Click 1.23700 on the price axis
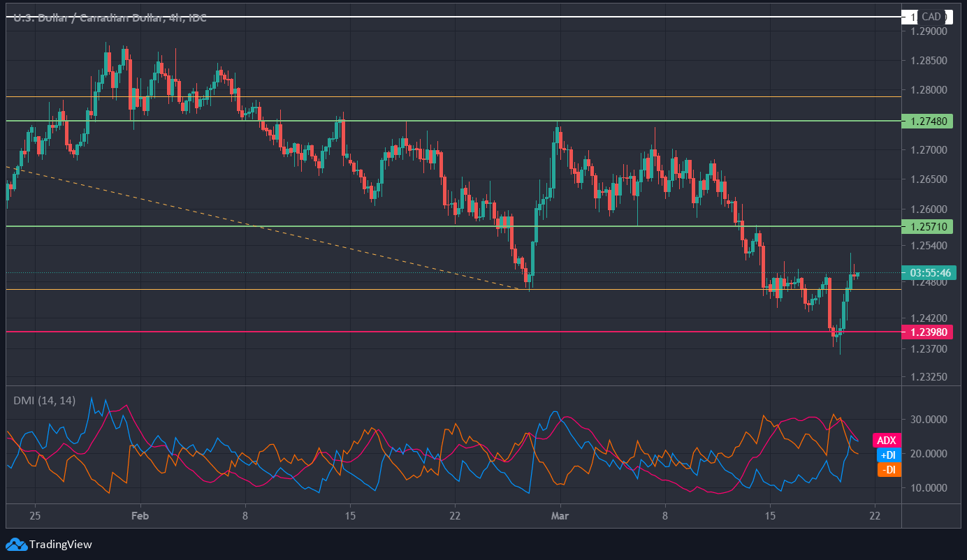 929,348
